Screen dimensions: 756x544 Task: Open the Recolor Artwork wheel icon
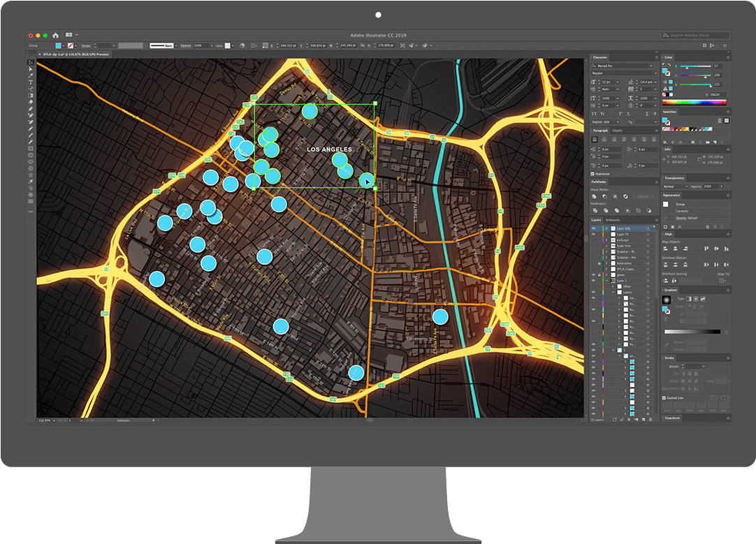click(x=242, y=45)
